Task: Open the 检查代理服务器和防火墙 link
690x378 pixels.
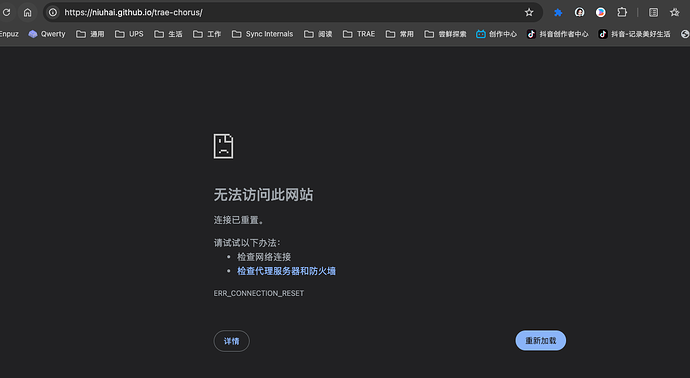Action: click(x=286, y=271)
